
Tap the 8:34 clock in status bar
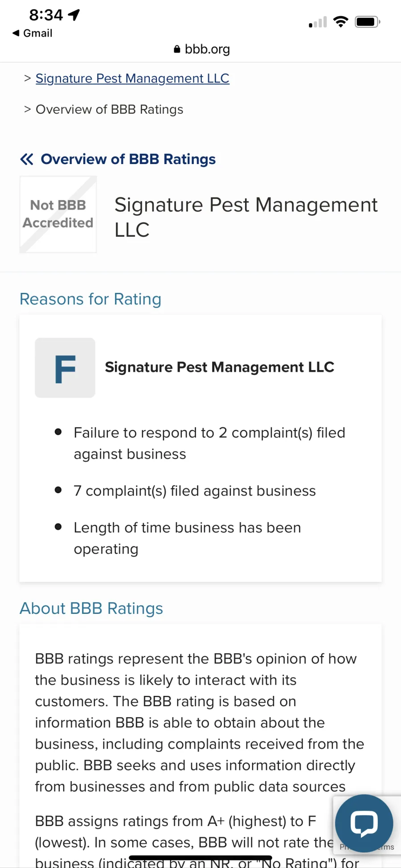[x=46, y=15]
